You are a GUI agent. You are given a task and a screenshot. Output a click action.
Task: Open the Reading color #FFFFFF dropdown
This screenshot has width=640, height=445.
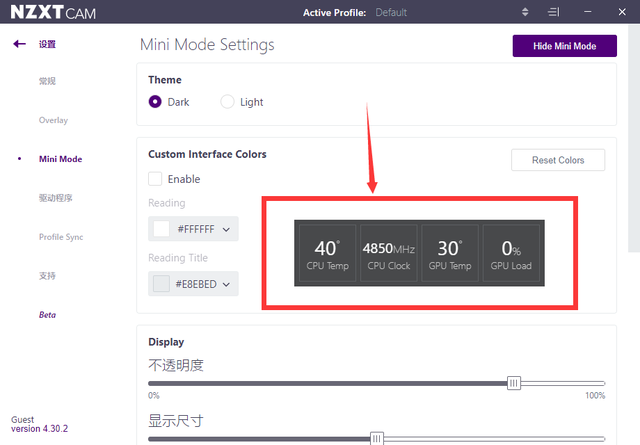point(193,229)
